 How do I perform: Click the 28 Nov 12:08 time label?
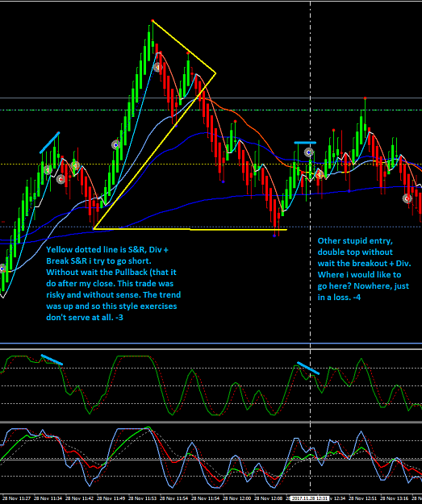268,498
